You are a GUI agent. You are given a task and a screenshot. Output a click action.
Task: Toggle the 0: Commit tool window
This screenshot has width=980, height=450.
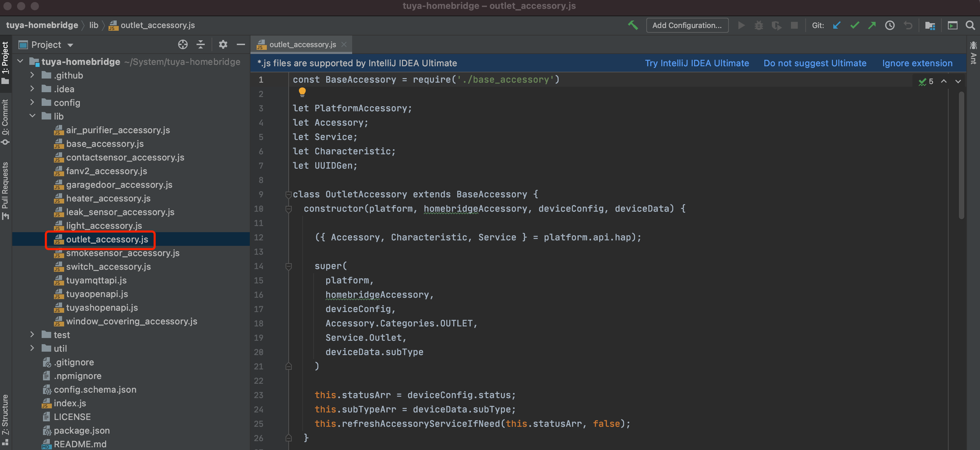point(5,123)
